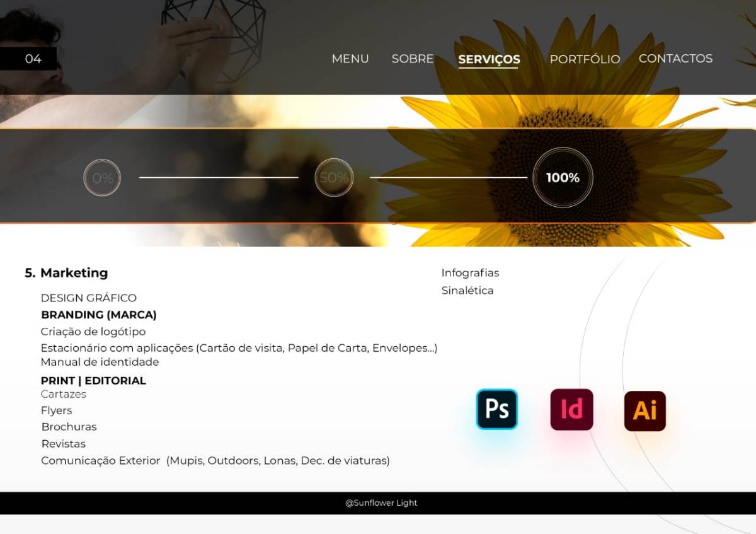Select the 100% progress circle
This screenshot has height=534, width=756.
[x=563, y=178]
